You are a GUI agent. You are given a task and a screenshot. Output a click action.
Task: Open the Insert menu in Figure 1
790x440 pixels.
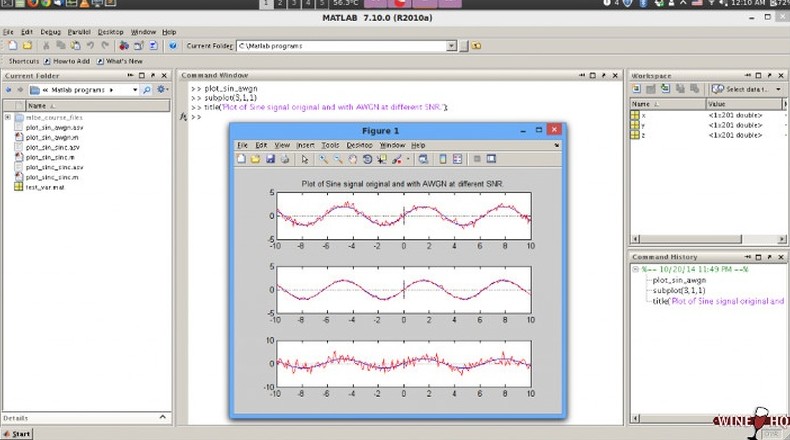[x=305, y=145]
